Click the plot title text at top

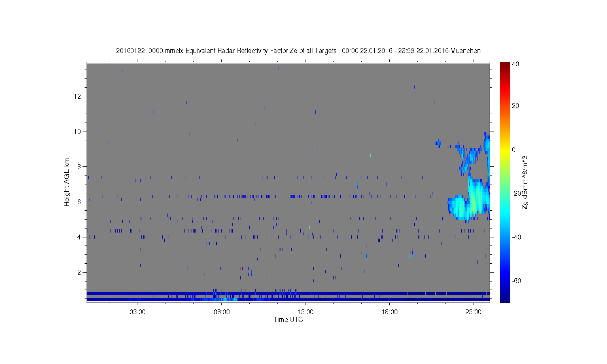pyautogui.click(x=298, y=51)
